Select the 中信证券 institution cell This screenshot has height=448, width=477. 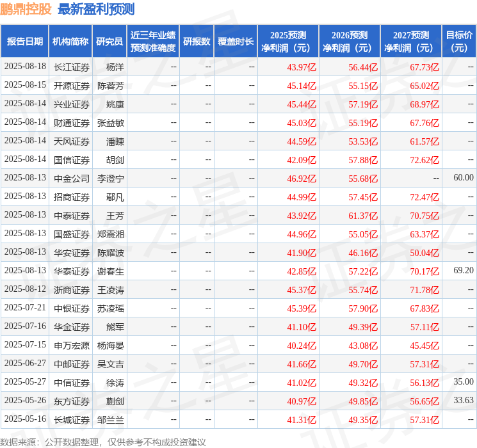coord(72,383)
